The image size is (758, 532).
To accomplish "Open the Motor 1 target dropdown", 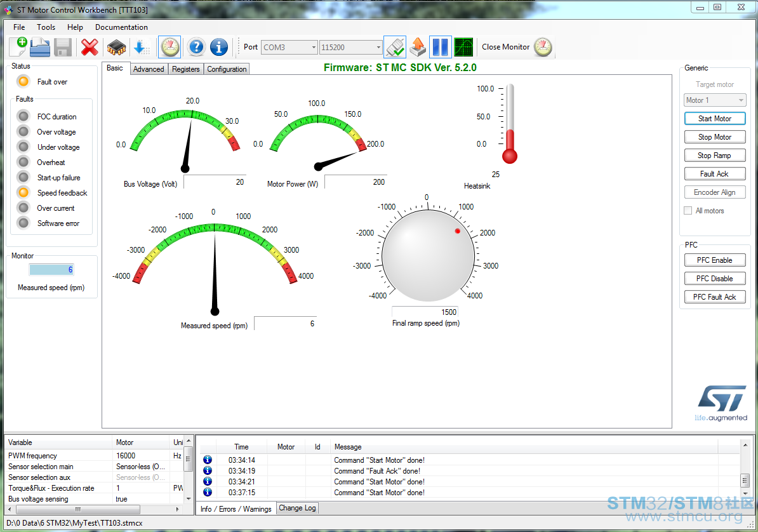I will pyautogui.click(x=715, y=100).
